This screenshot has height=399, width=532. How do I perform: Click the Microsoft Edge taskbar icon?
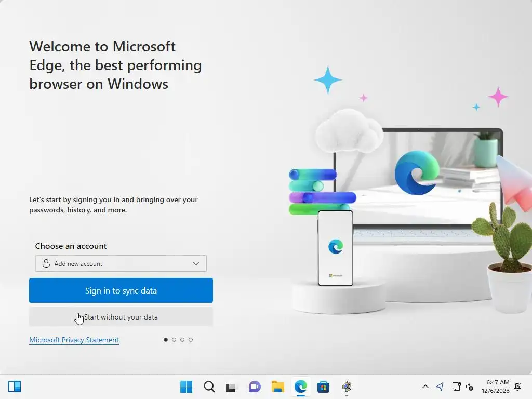pyautogui.click(x=301, y=387)
